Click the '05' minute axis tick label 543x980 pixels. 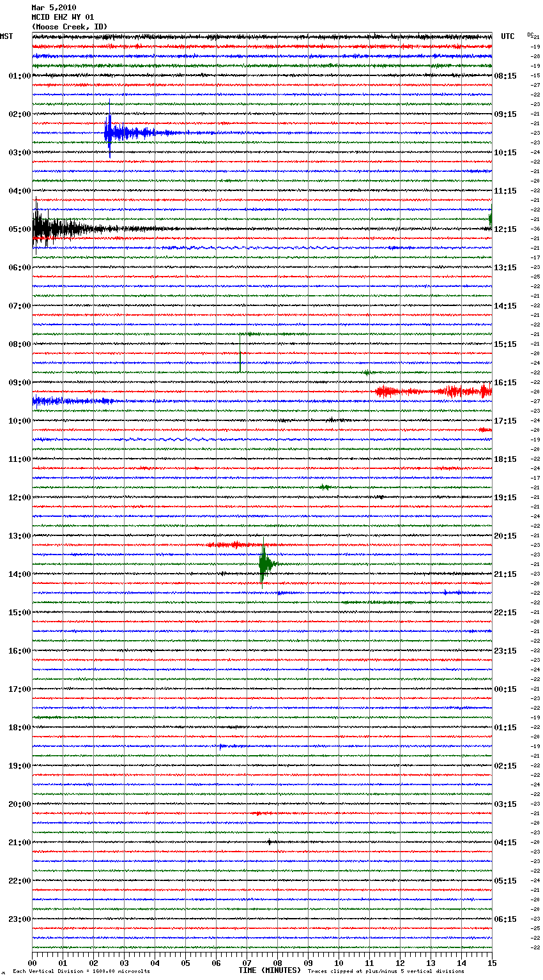click(x=185, y=963)
